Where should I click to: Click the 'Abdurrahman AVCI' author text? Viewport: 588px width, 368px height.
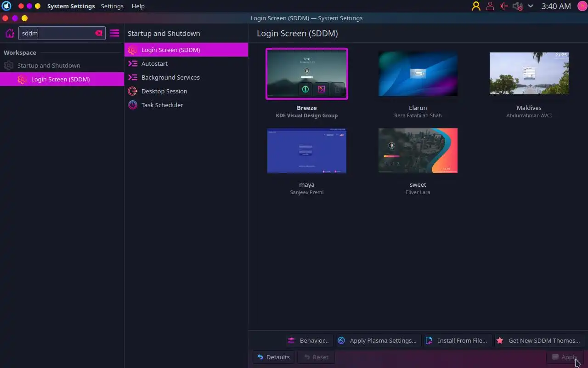(529, 115)
